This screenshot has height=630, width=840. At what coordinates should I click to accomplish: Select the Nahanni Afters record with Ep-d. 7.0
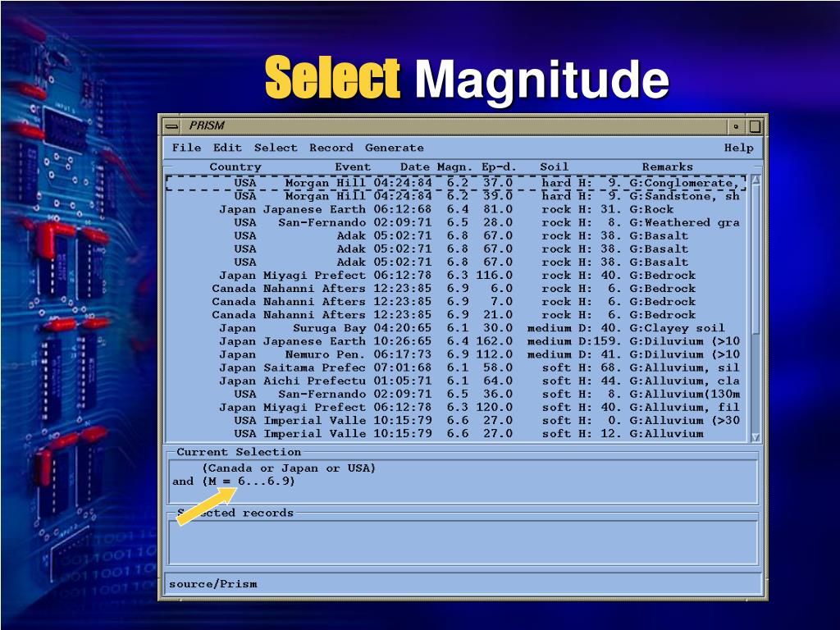[x=456, y=302]
